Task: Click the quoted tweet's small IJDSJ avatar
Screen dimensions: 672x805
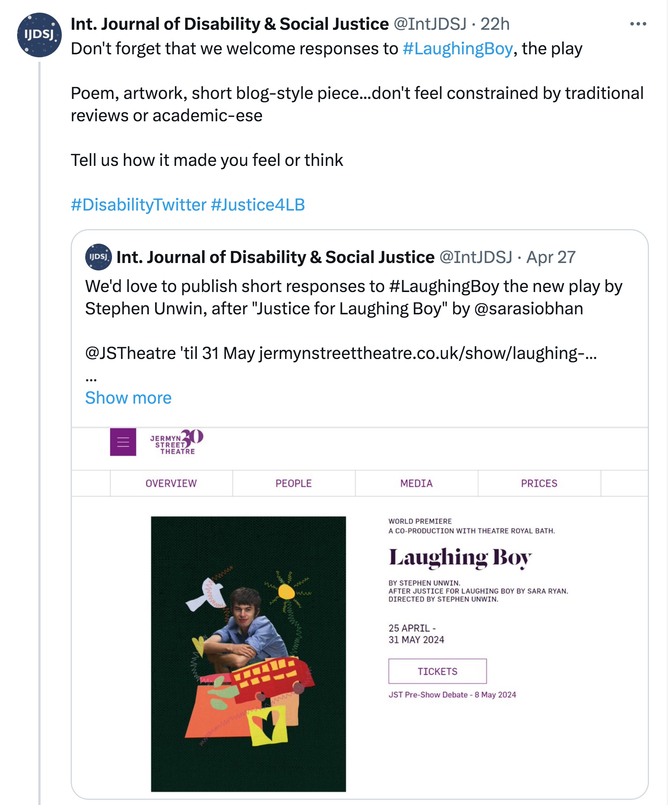Action: [x=99, y=257]
